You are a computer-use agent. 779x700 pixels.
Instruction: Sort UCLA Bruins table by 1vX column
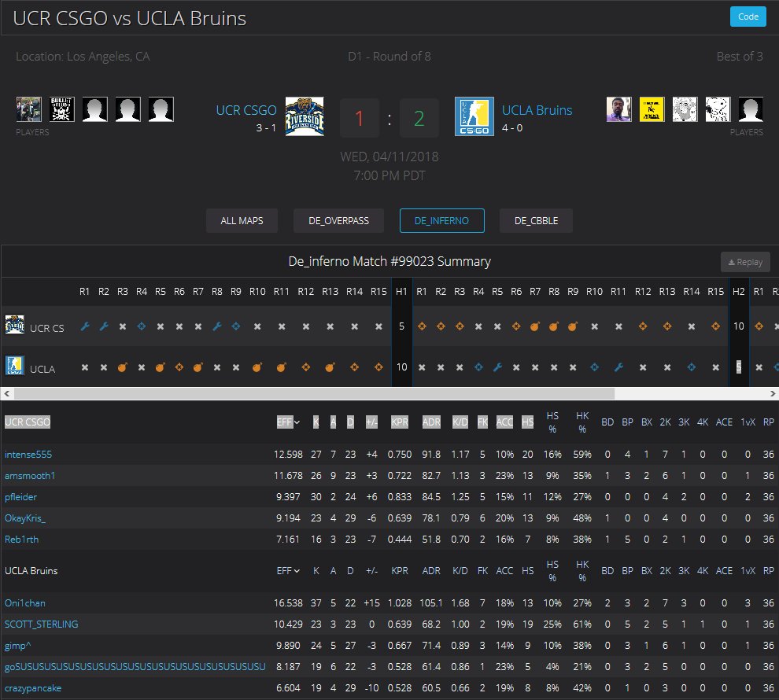click(x=748, y=571)
